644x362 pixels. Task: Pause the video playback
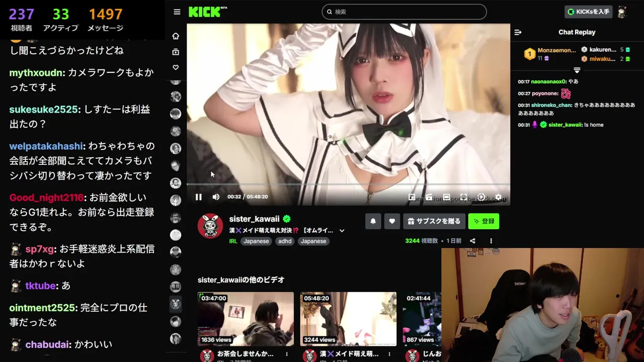pos(199,197)
